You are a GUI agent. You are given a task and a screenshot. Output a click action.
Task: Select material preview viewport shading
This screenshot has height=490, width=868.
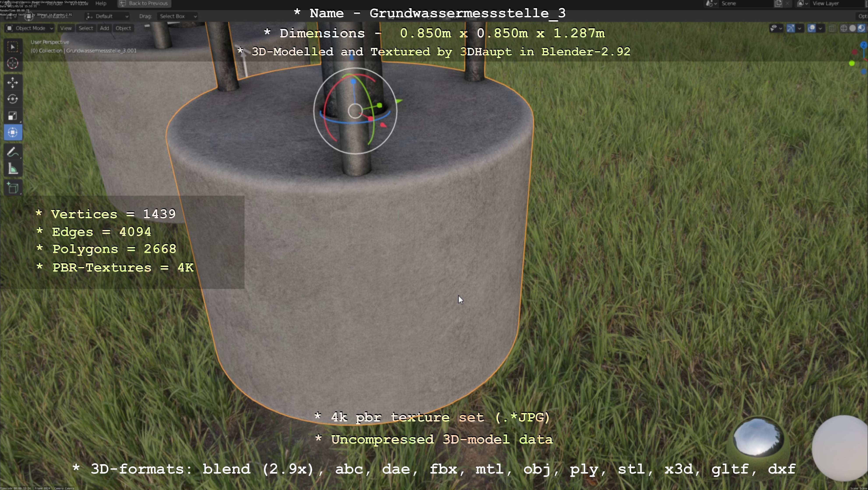click(x=861, y=28)
